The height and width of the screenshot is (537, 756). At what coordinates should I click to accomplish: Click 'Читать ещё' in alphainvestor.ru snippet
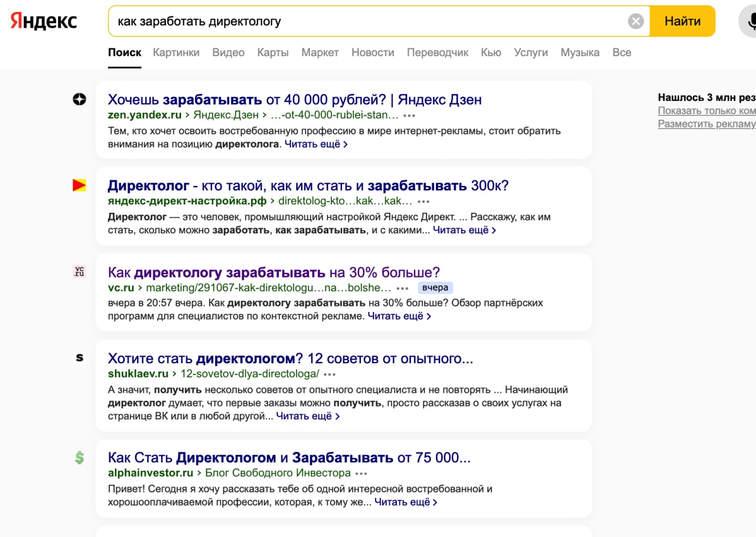point(406,502)
